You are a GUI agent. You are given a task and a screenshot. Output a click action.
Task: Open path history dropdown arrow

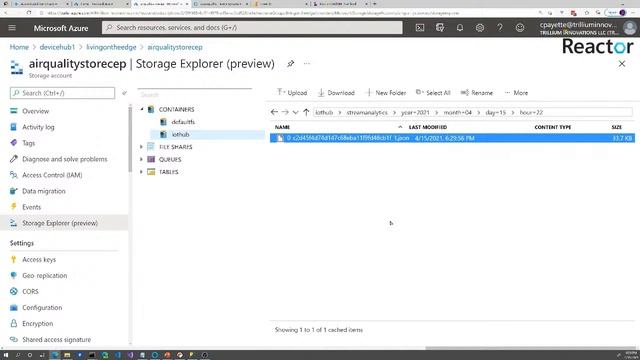click(x=296, y=112)
